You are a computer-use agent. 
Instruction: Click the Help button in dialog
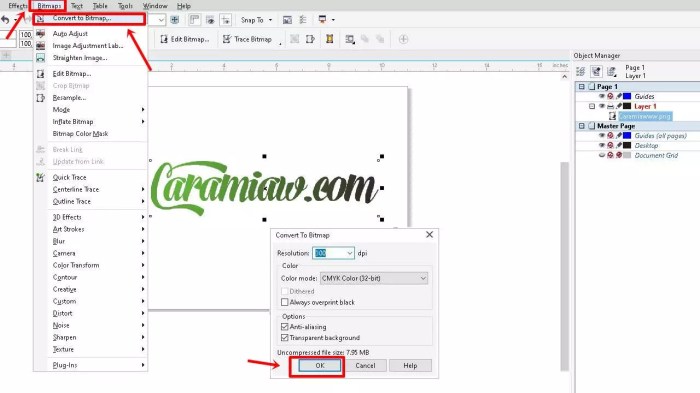click(x=410, y=366)
